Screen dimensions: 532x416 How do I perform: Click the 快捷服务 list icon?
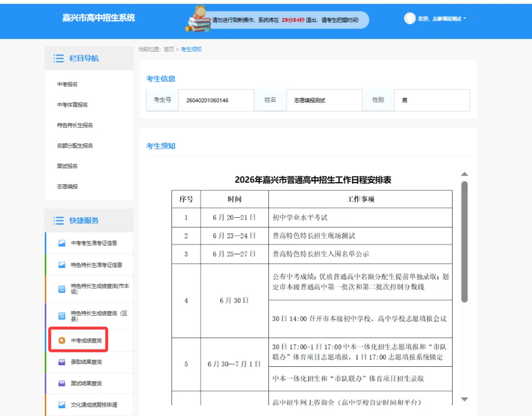point(58,221)
